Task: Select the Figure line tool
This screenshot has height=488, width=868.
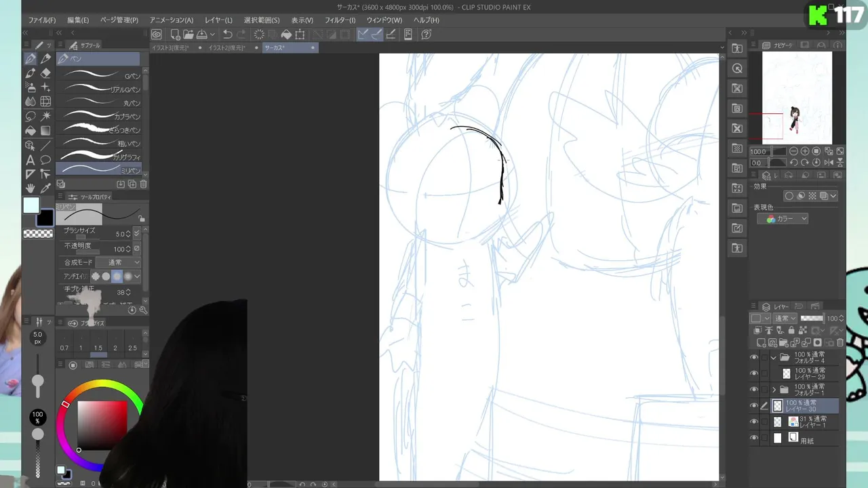Action: point(45,145)
